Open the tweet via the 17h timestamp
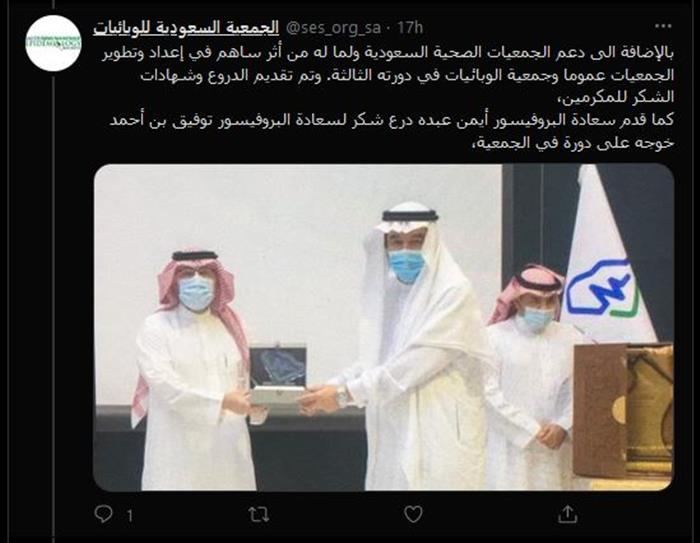 410,28
